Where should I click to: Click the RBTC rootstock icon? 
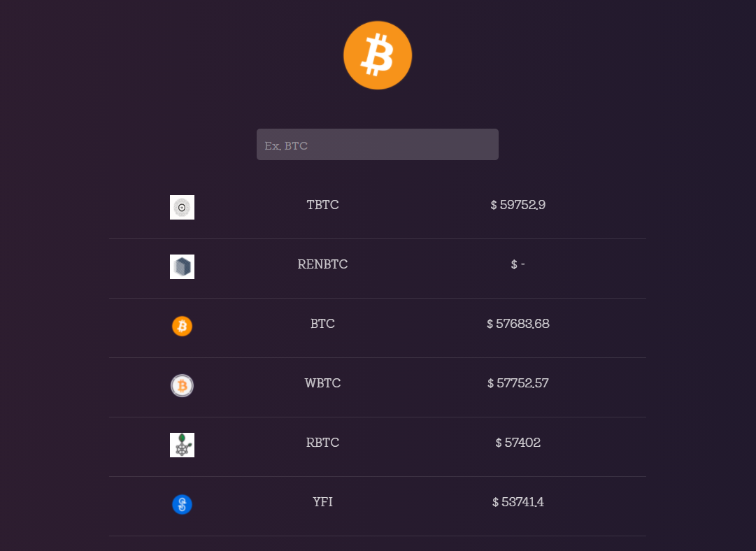[x=182, y=445]
